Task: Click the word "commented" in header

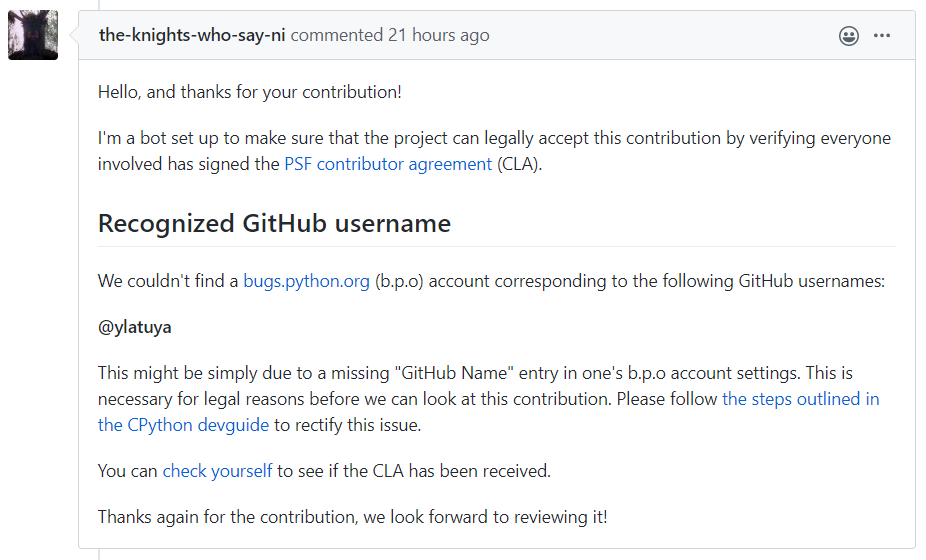Action: pos(337,35)
